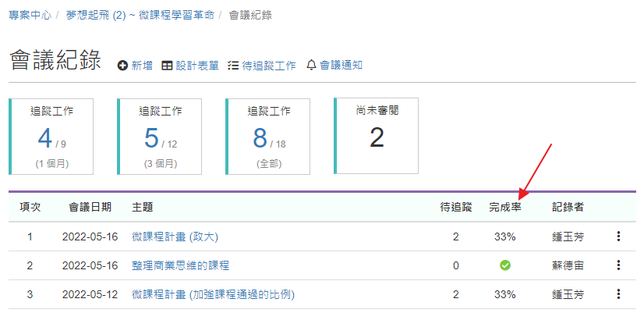Screen dimensions: 644x313
Task: Click the 待追蹤 column header
Action: 456,208
